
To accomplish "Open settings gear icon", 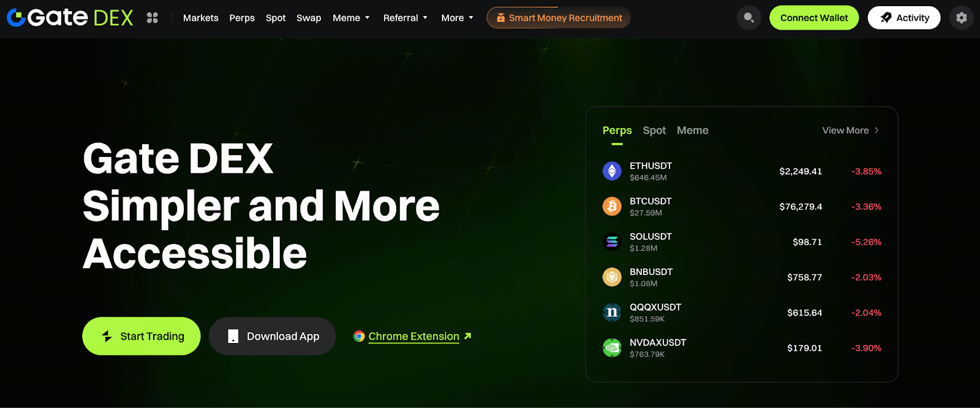I will click(961, 18).
